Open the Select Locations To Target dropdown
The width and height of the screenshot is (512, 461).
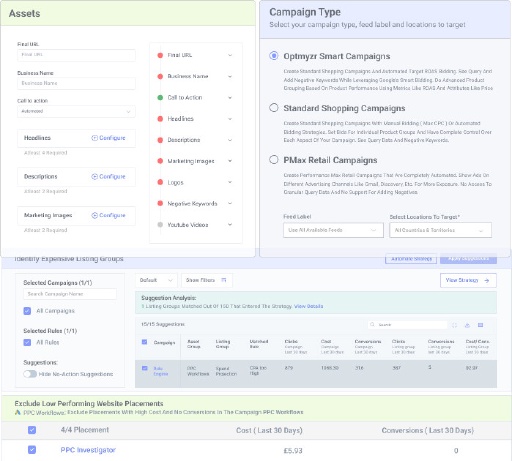point(440,230)
